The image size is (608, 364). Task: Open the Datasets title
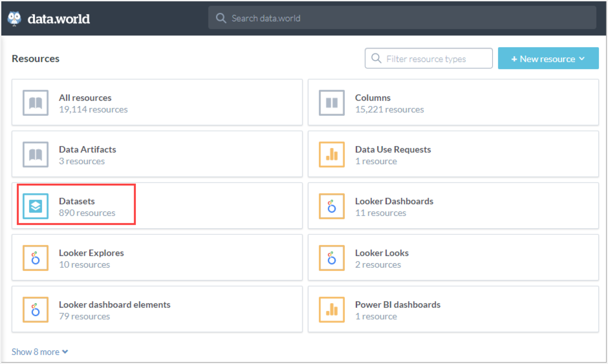click(x=77, y=201)
